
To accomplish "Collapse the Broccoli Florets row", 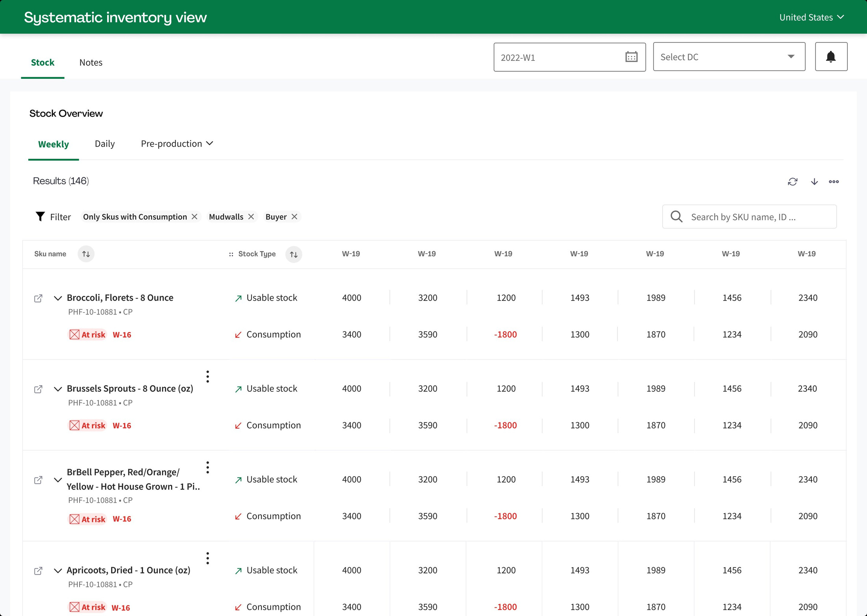I will tap(58, 298).
